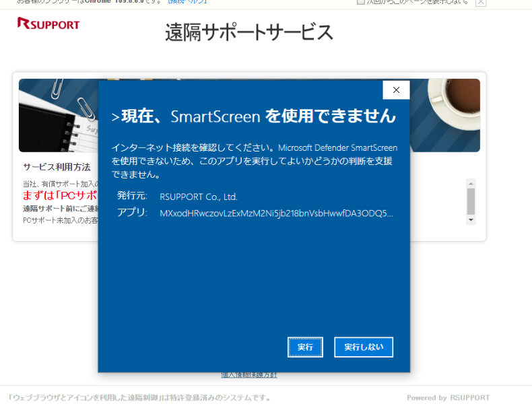Click scrollbar up arrow in service panel
Screen dimensions: 532x412
click(x=471, y=184)
